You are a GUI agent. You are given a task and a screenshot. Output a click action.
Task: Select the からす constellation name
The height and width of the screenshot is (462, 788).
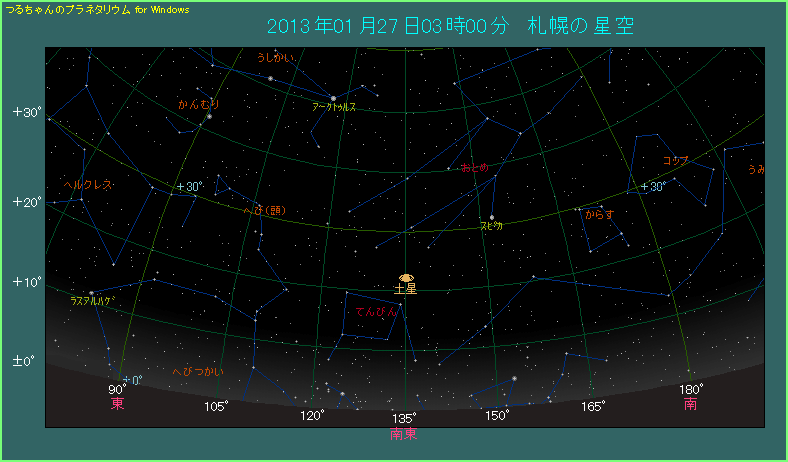[600, 214]
